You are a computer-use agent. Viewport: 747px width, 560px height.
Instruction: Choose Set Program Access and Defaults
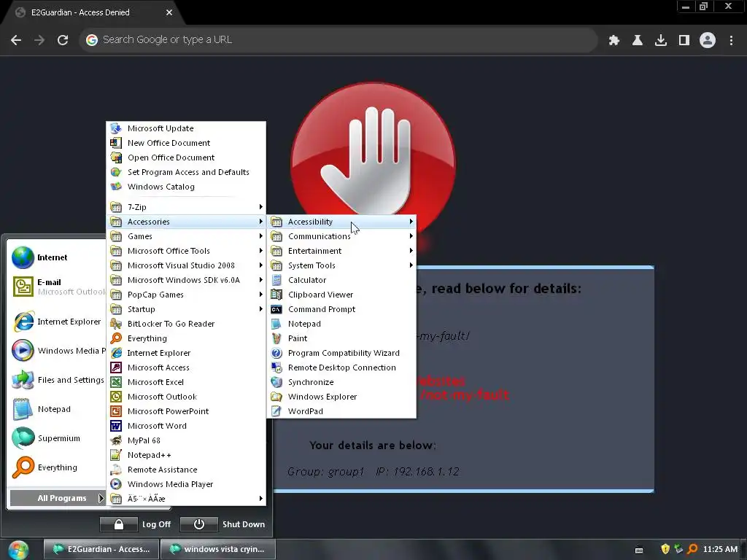186,172
